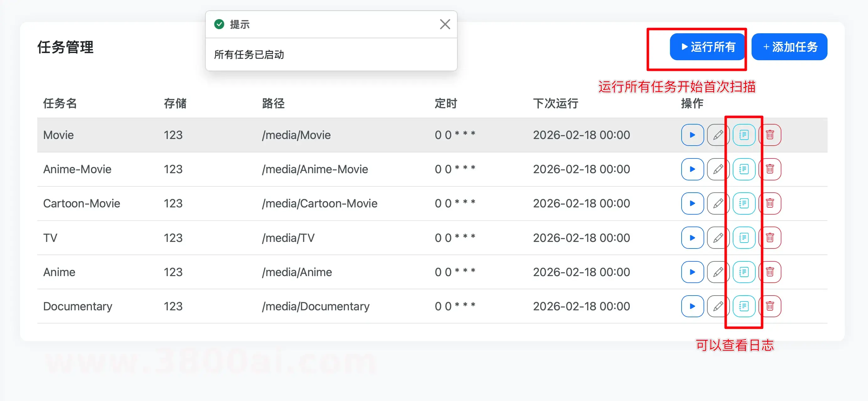The height and width of the screenshot is (401, 868).
Task: Run the Anime task
Action: [692, 272]
